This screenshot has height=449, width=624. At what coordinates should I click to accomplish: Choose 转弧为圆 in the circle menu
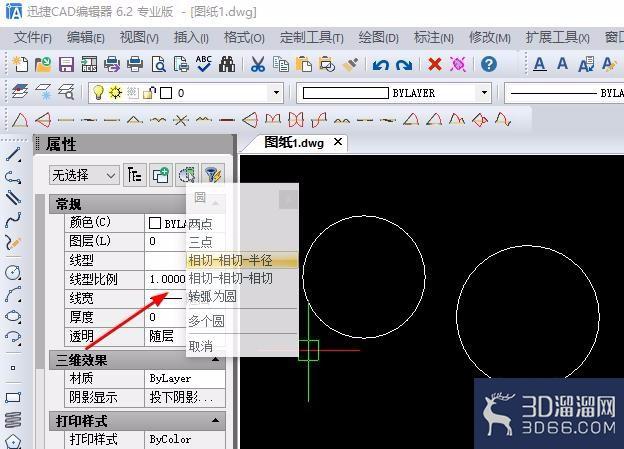coord(242,297)
